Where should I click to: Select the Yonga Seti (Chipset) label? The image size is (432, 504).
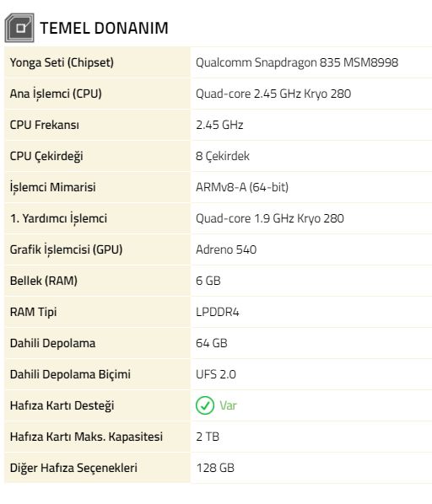pos(62,62)
